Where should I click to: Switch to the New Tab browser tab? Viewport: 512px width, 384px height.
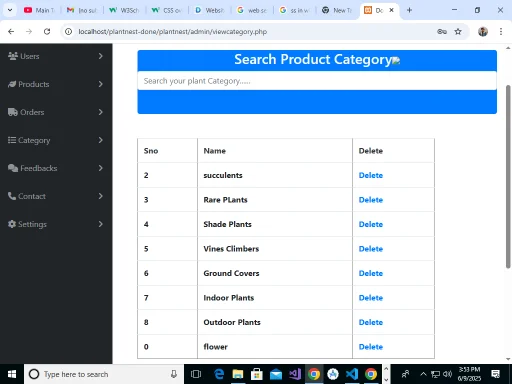(337, 10)
